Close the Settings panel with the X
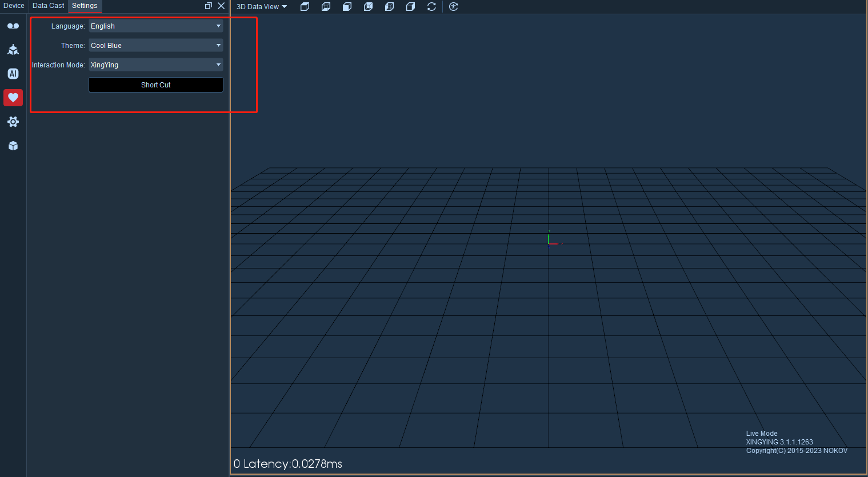 (x=221, y=6)
